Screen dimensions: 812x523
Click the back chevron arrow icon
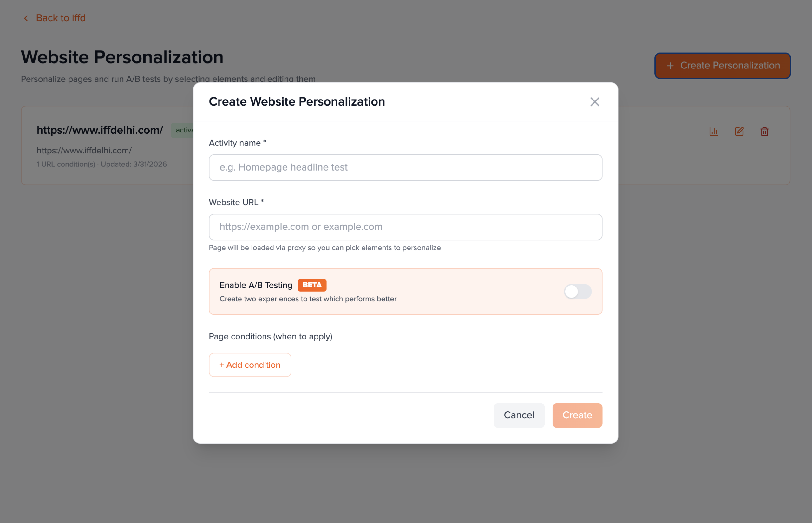coord(26,18)
